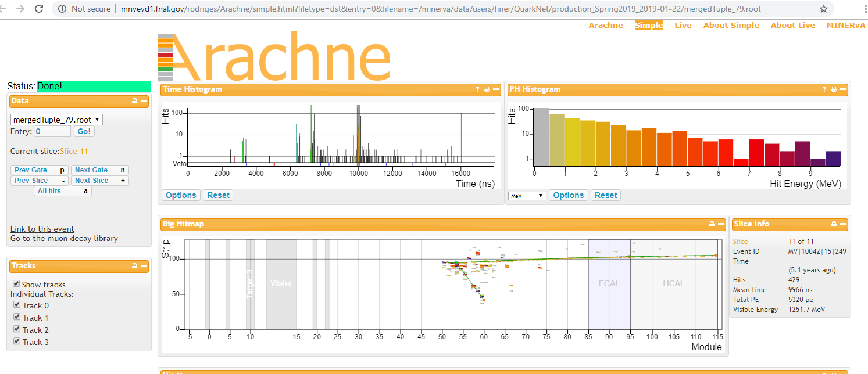Screen dimensions: 868x374
Task: Click the help icon in Time Histogram header
Action: (477, 89)
